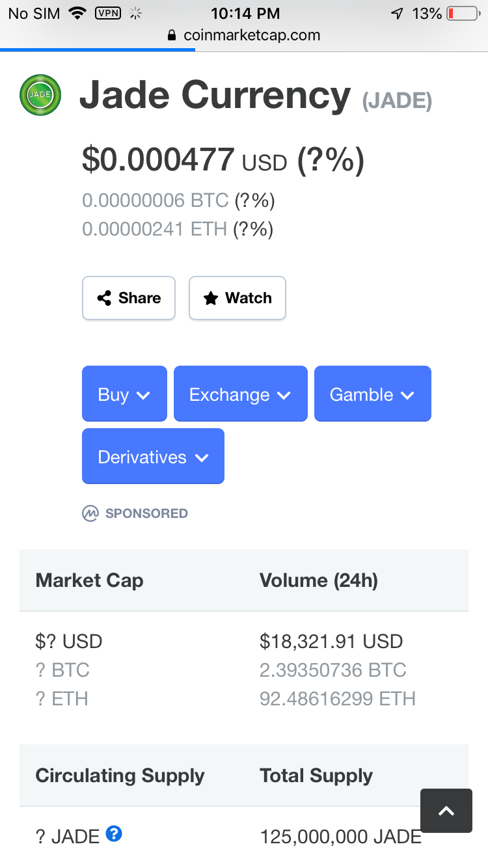488x868 pixels.
Task: Select the Volume (24h) column header
Action: click(x=319, y=580)
